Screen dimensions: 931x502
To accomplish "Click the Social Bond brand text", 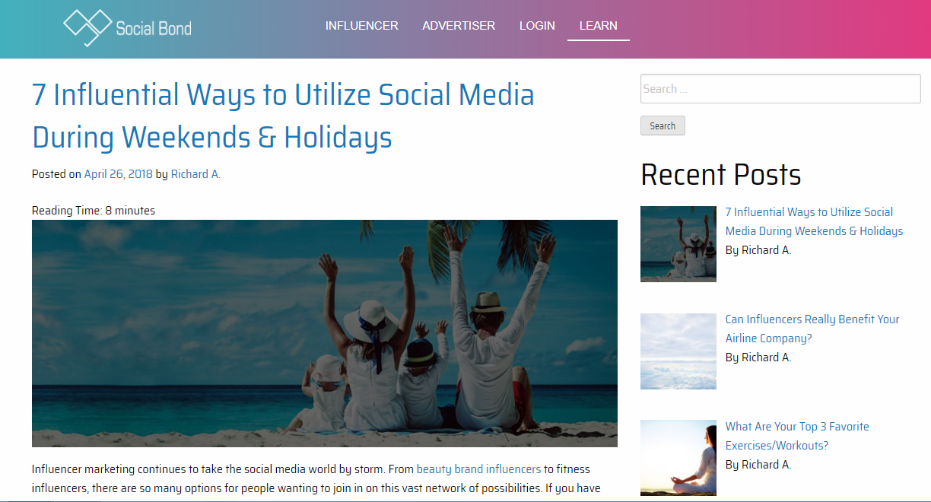I will pyautogui.click(x=154, y=29).
